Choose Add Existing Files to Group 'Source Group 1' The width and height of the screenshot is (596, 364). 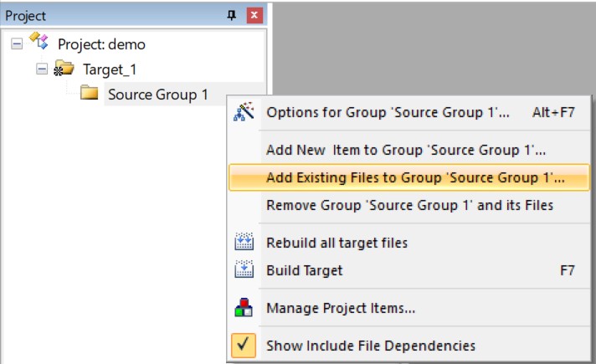coord(409,177)
